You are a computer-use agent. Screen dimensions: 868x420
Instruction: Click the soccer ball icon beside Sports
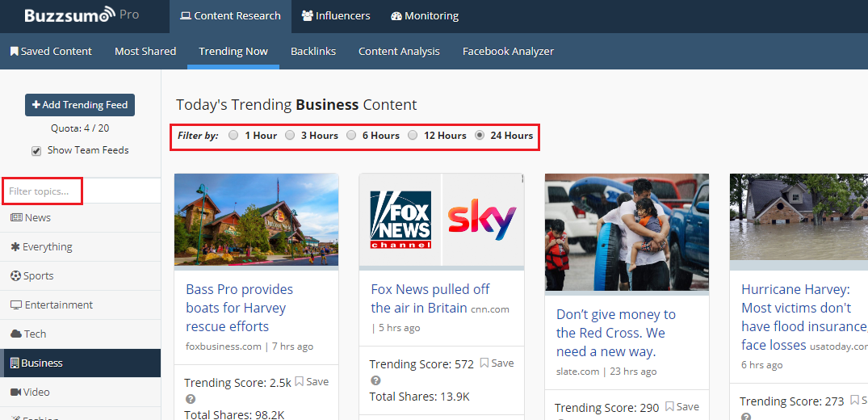[x=15, y=275]
